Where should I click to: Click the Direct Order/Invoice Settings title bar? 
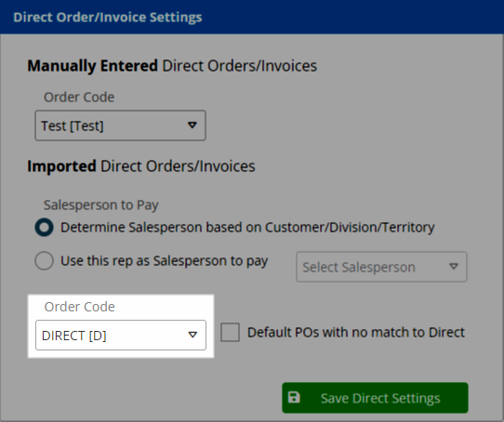pos(252,17)
